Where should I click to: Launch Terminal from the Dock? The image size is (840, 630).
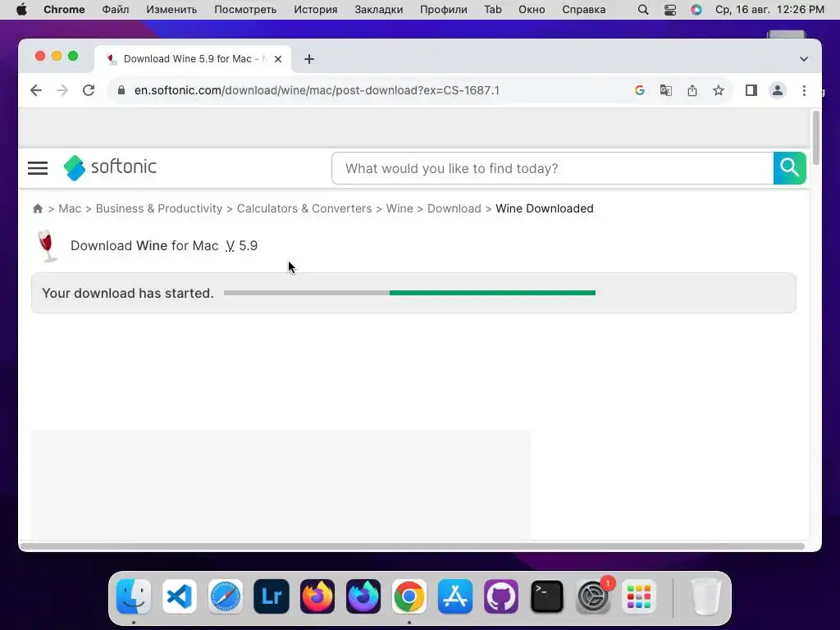pyautogui.click(x=547, y=596)
